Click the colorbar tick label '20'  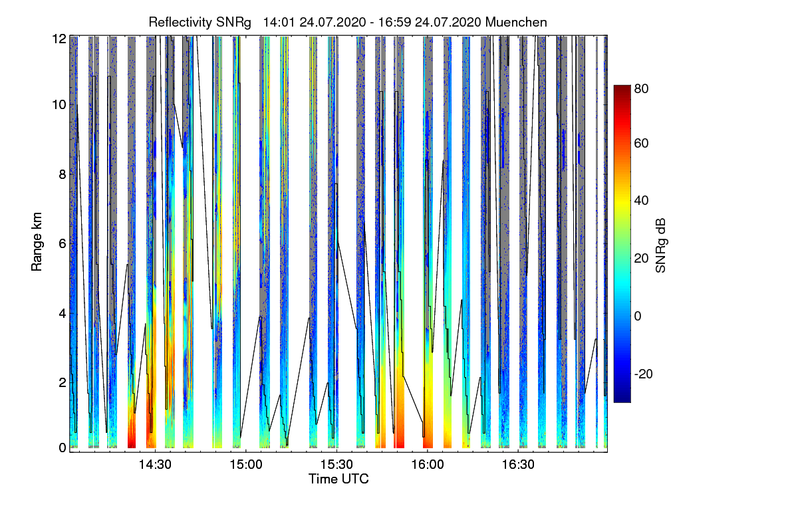(641, 259)
